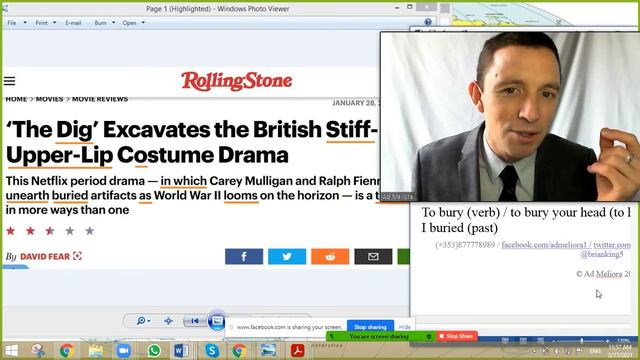640x360 pixels.
Task: Show hidden system tray icons arrow
Action: 534,351
